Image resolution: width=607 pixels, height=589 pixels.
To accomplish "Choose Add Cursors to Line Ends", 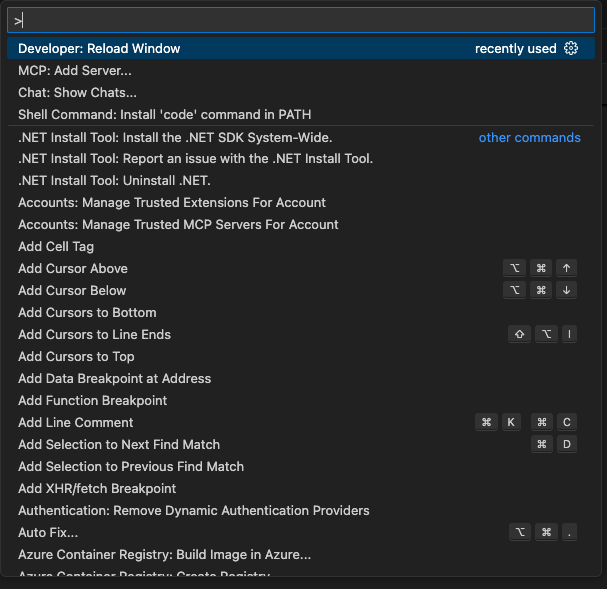I will click(301, 335).
